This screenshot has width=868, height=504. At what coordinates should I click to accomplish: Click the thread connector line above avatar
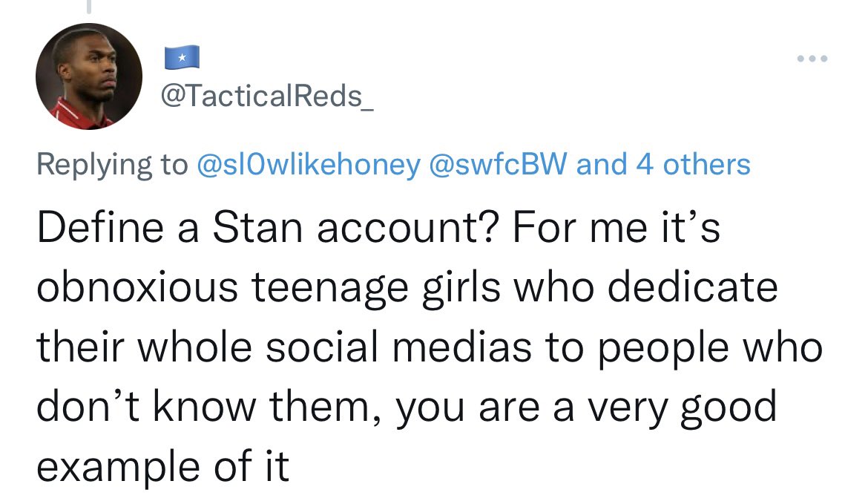point(88,6)
